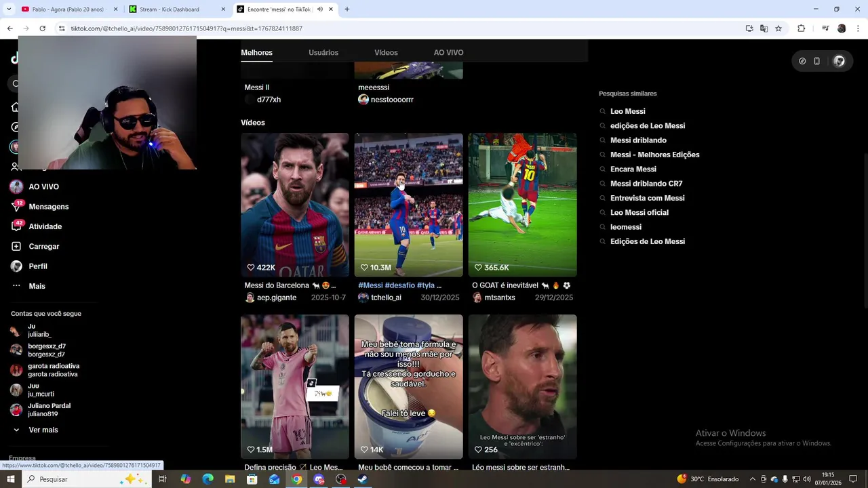Screen dimensions: 868x488
Task: Open Atividade in the left sidebar
Action: (45, 226)
